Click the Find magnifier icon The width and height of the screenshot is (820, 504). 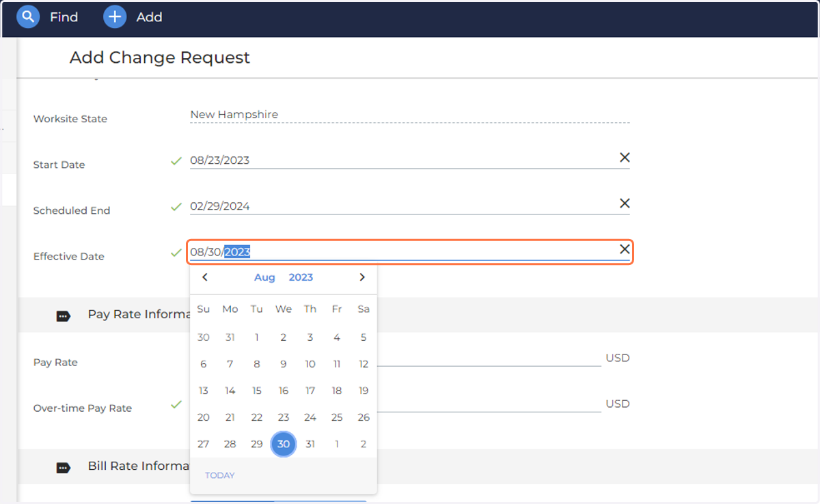tap(28, 16)
